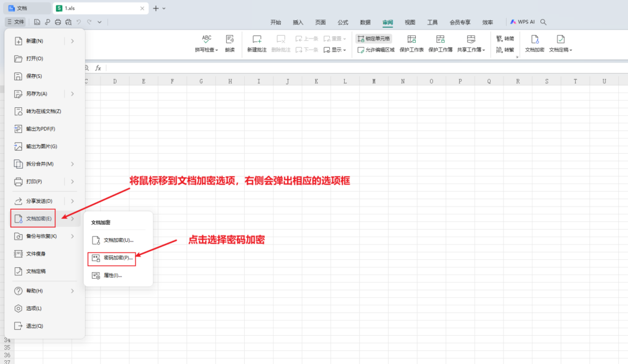Select 密码加密(P)... in the submenu
Screen dimensions: 628x364
click(112, 258)
